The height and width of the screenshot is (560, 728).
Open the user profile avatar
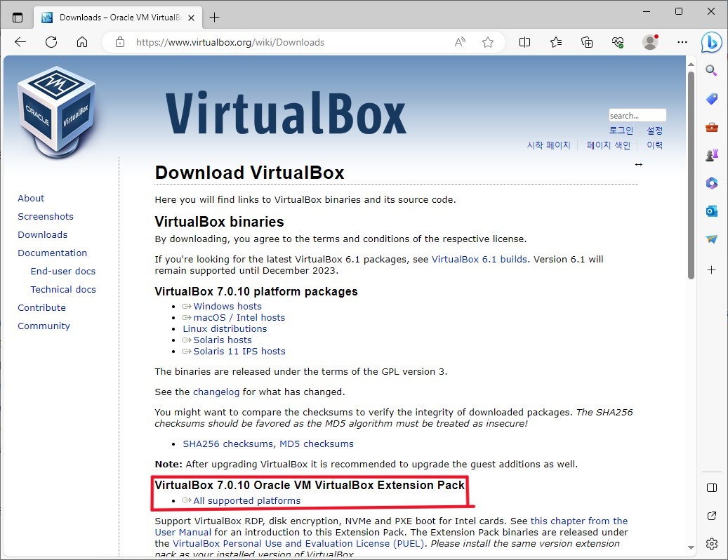[x=650, y=42]
